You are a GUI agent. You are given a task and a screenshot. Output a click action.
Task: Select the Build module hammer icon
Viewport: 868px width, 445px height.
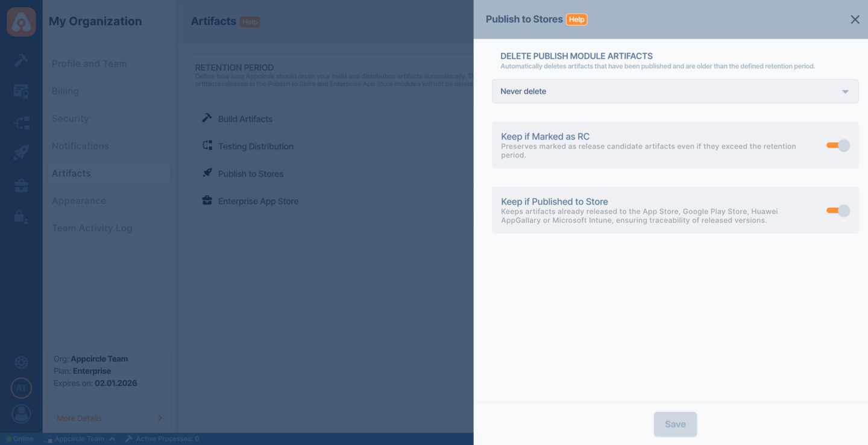(x=21, y=60)
